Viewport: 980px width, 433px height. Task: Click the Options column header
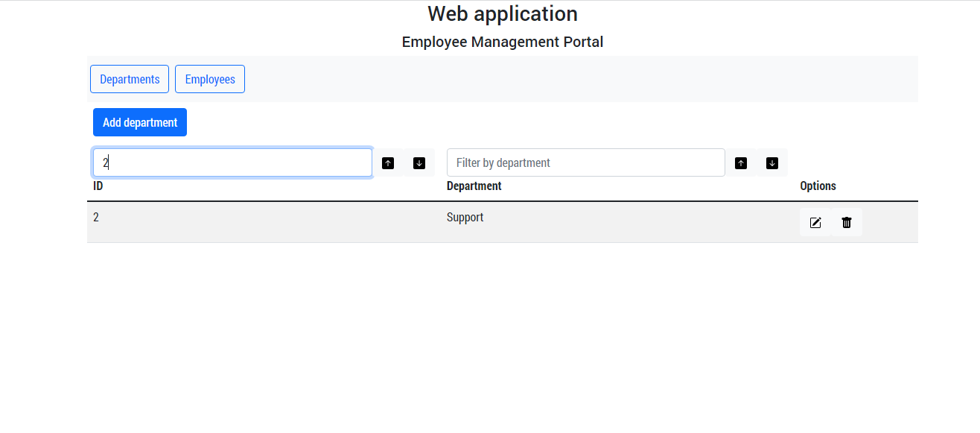(x=818, y=186)
